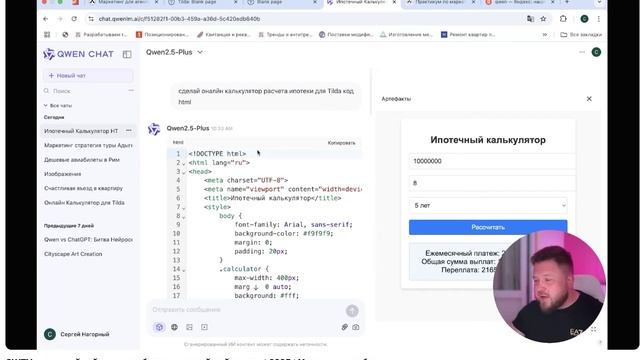This screenshot has height=360, width=640.
Task: Click the green user avatar in chat header
Action: 596,52
